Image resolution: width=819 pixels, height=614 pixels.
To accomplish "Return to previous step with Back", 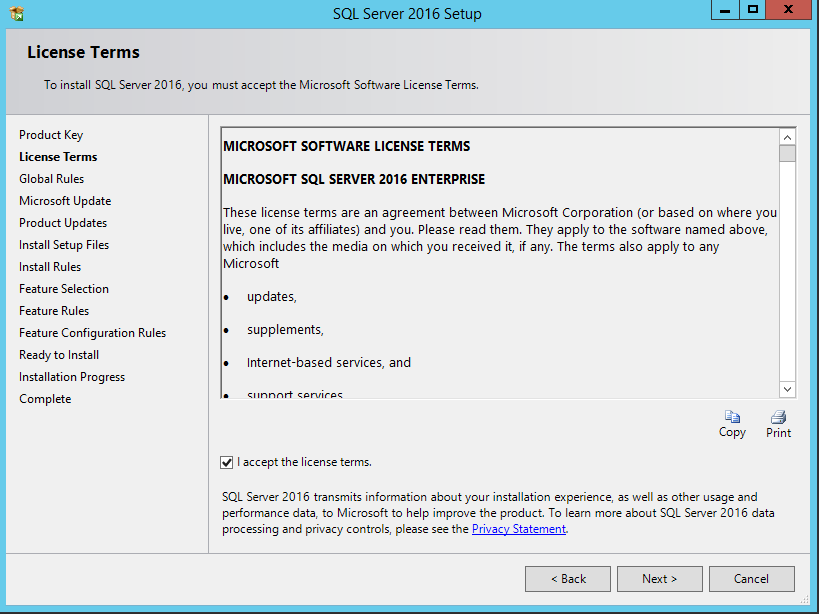I will pyautogui.click(x=568, y=579).
